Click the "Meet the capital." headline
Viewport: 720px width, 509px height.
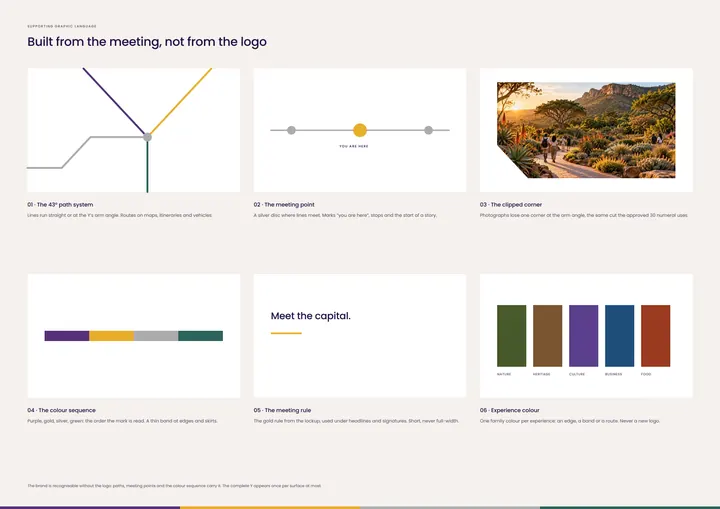coord(310,316)
